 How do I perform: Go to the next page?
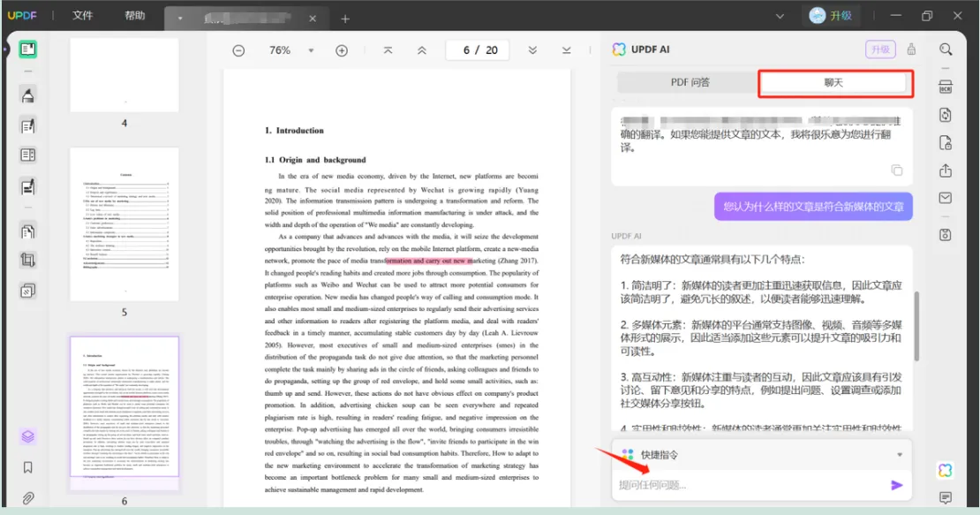point(532,50)
